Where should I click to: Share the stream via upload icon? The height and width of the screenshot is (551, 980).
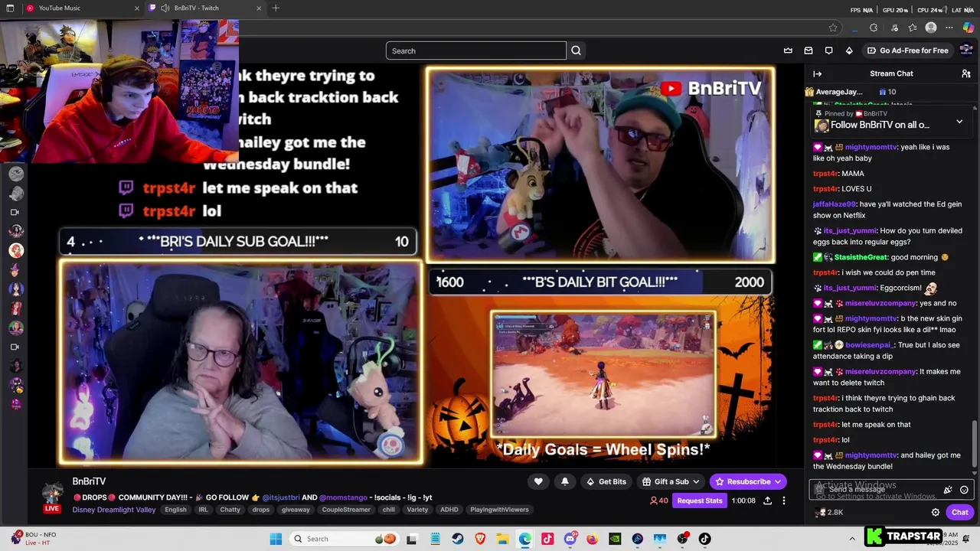click(767, 500)
